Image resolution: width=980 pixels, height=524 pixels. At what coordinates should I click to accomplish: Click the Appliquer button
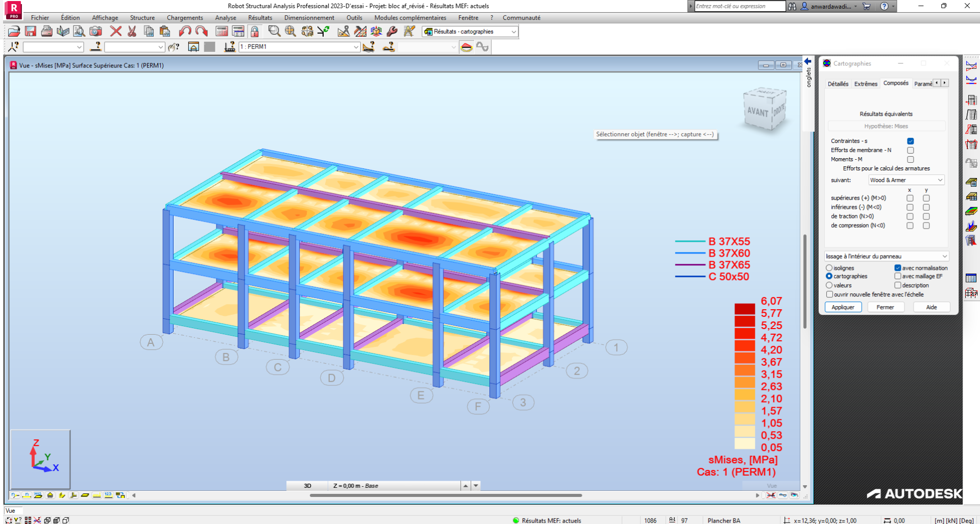(x=843, y=307)
